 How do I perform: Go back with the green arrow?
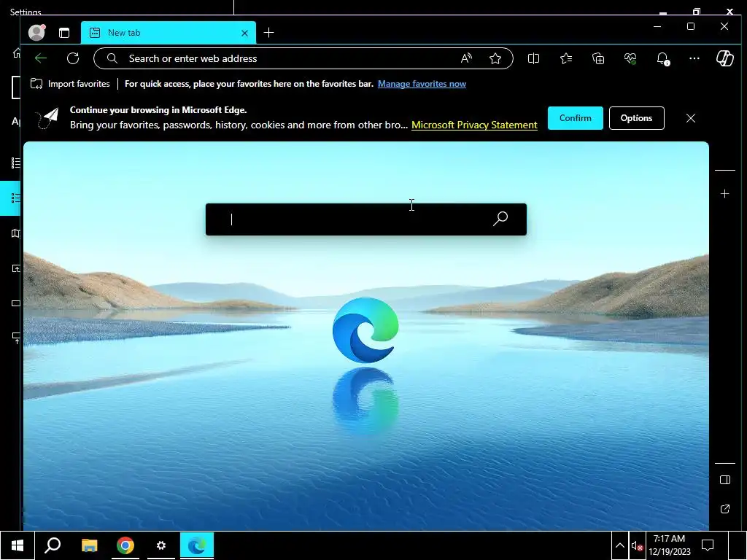pyautogui.click(x=41, y=58)
